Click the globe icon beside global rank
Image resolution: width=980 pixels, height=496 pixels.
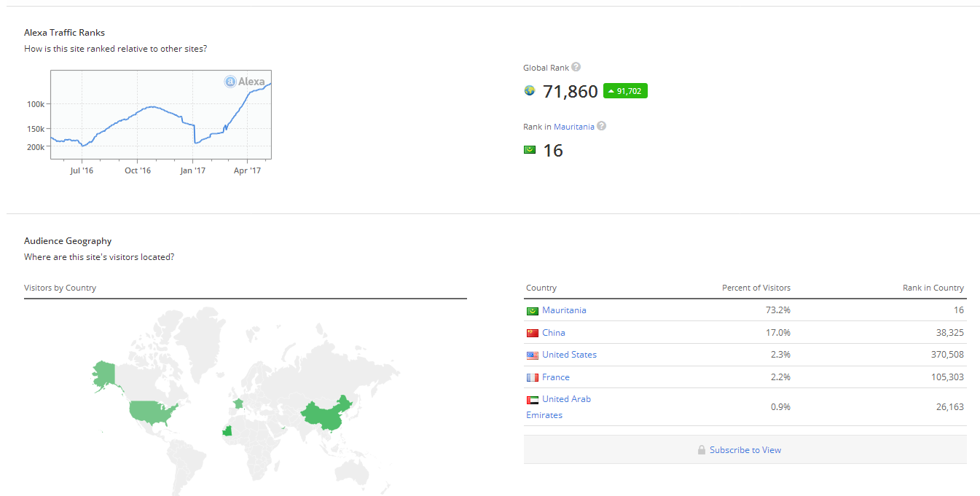point(530,91)
